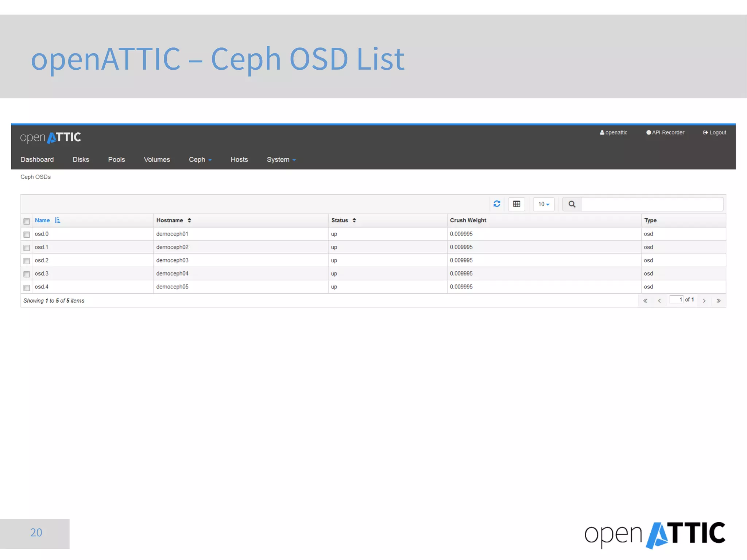Expand the System menu dropdown
The width and height of the screenshot is (747, 560).
[281, 159]
